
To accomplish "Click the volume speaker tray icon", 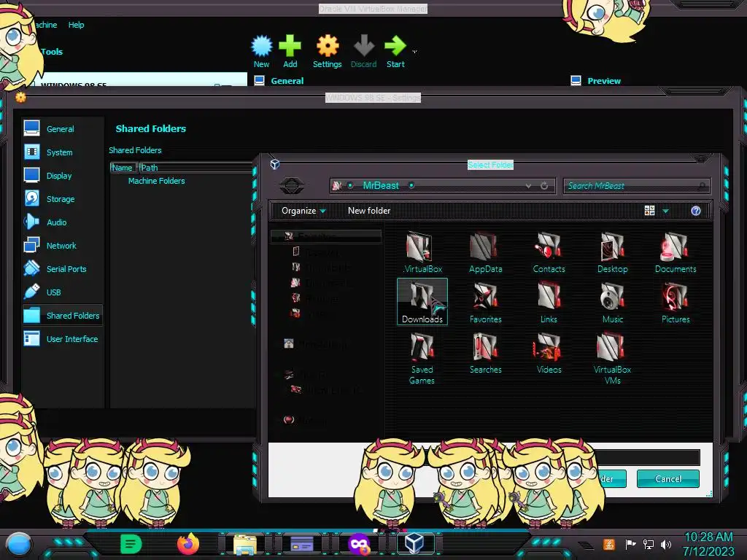I will (x=666, y=544).
